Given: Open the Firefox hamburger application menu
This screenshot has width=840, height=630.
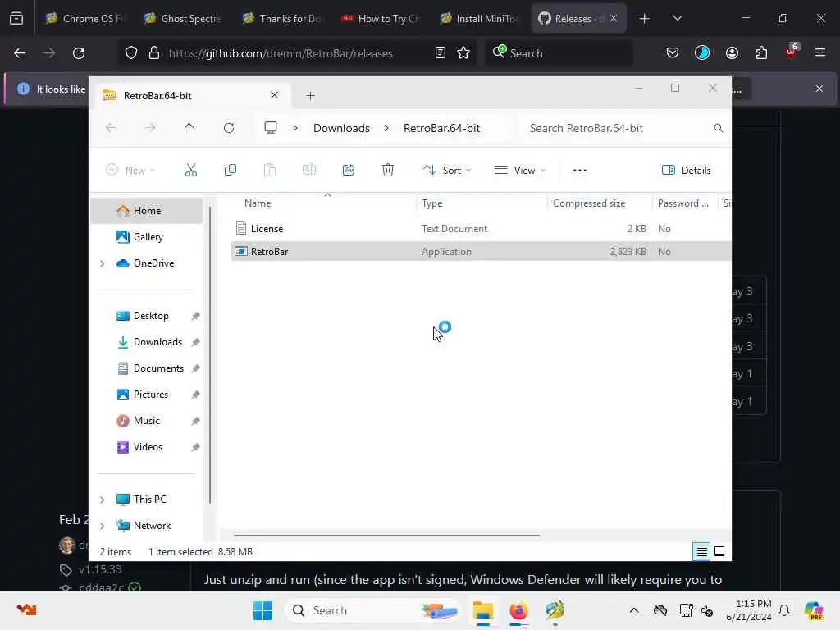Looking at the screenshot, I should [x=820, y=52].
